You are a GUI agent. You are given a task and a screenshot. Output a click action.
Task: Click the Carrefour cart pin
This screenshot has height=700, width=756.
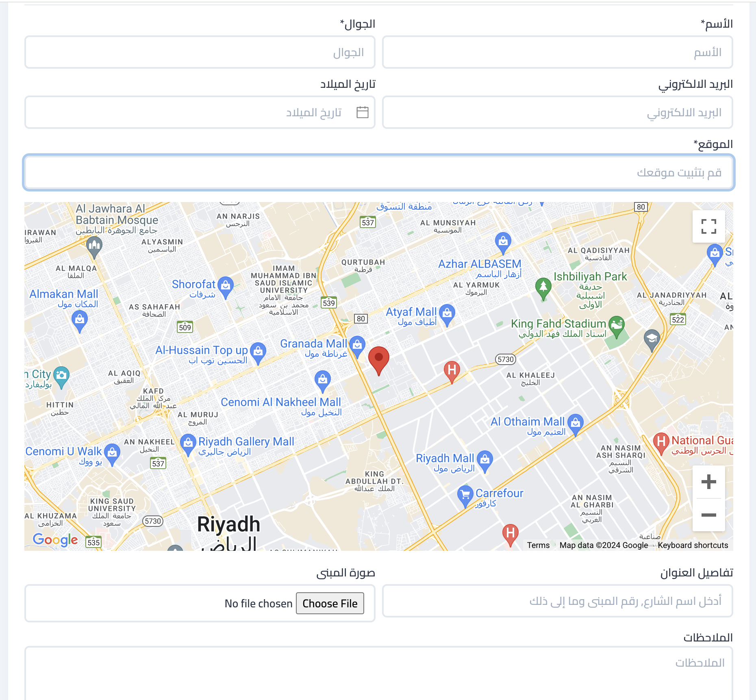click(465, 496)
